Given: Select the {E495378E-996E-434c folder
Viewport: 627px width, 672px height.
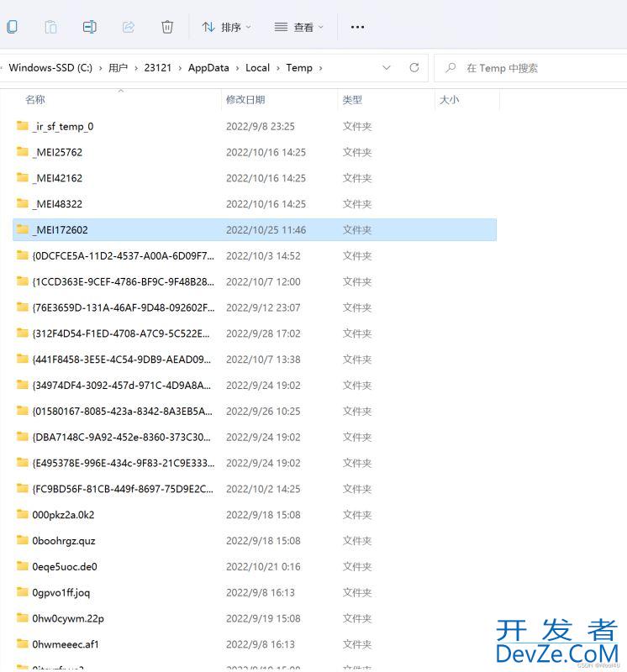Looking at the screenshot, I should pyautogui.click(x=255, y=463).
